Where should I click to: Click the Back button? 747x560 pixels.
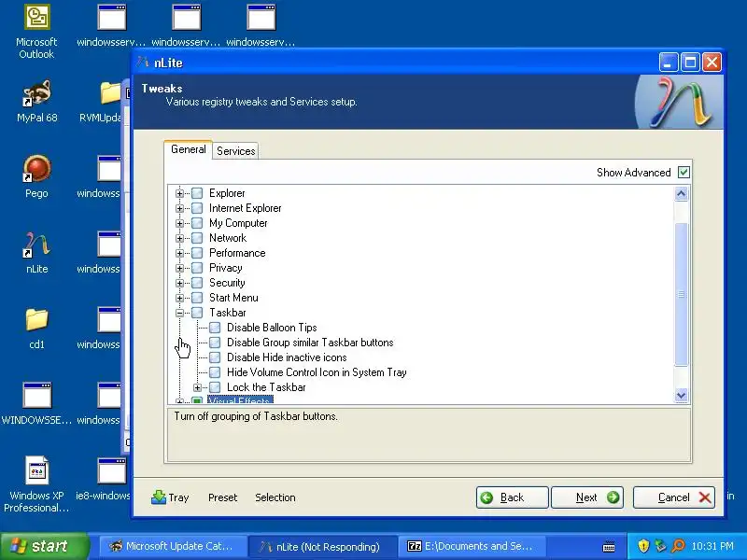[x=512, y=497]
